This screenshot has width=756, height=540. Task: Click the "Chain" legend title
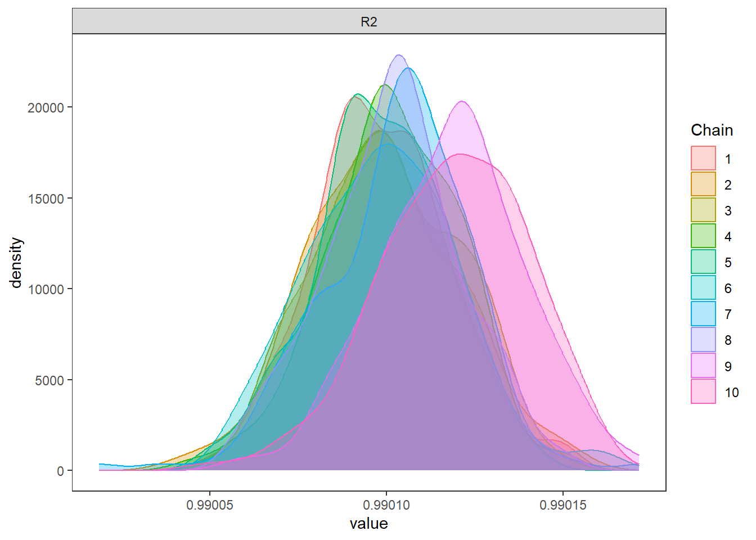(x=712, y=130)
